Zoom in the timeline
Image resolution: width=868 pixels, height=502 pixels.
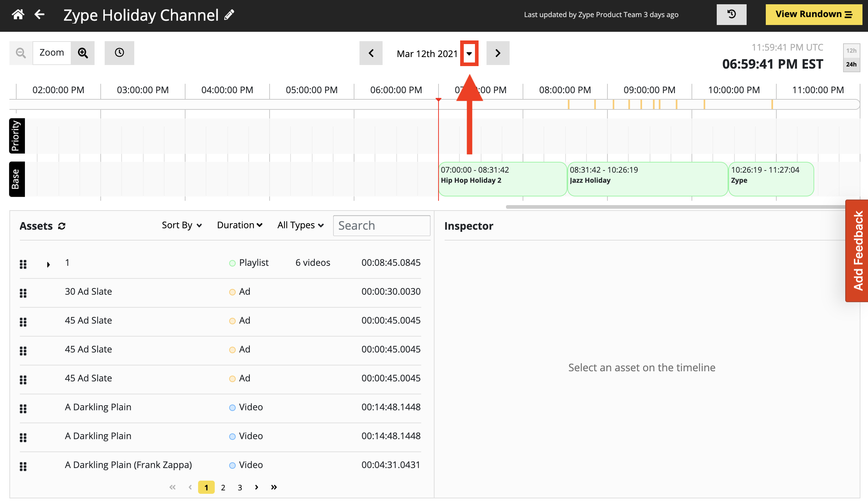click(x=83, y=53)
